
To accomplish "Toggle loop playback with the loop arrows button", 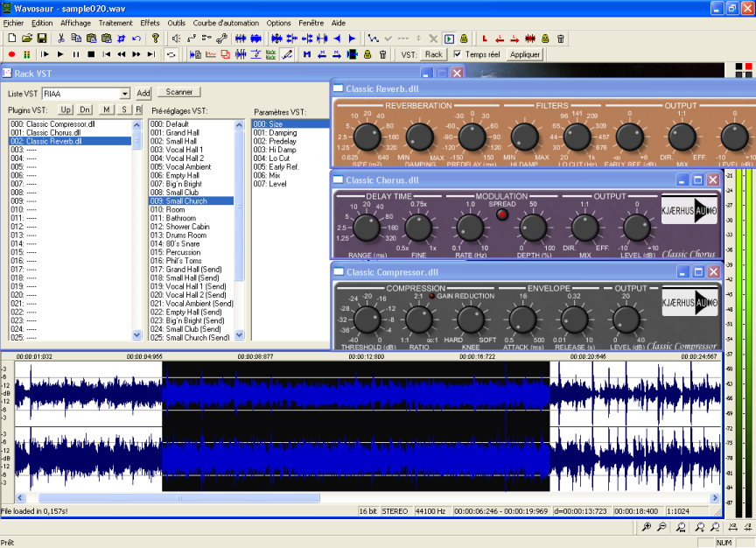I will (x=171, y=54).
